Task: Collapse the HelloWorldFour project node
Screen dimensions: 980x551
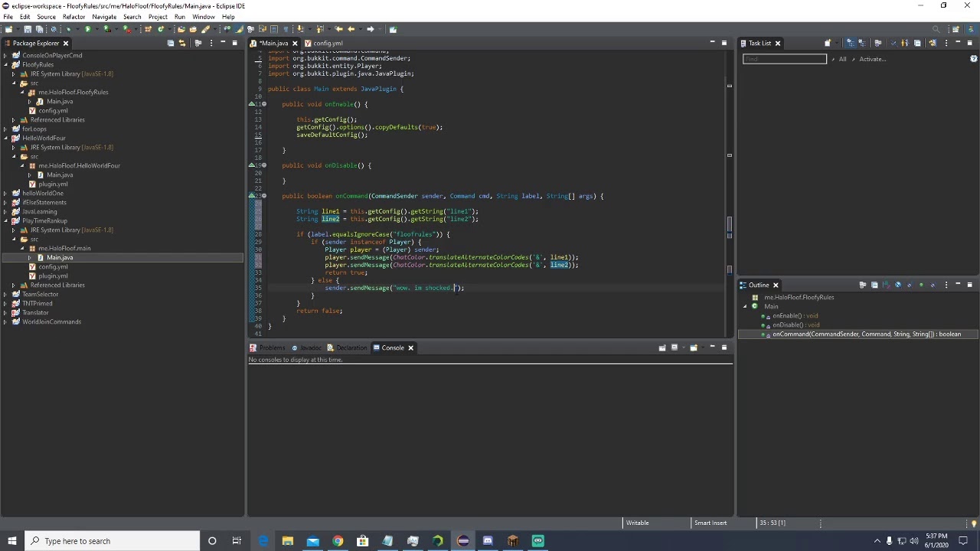Action: 5,138
